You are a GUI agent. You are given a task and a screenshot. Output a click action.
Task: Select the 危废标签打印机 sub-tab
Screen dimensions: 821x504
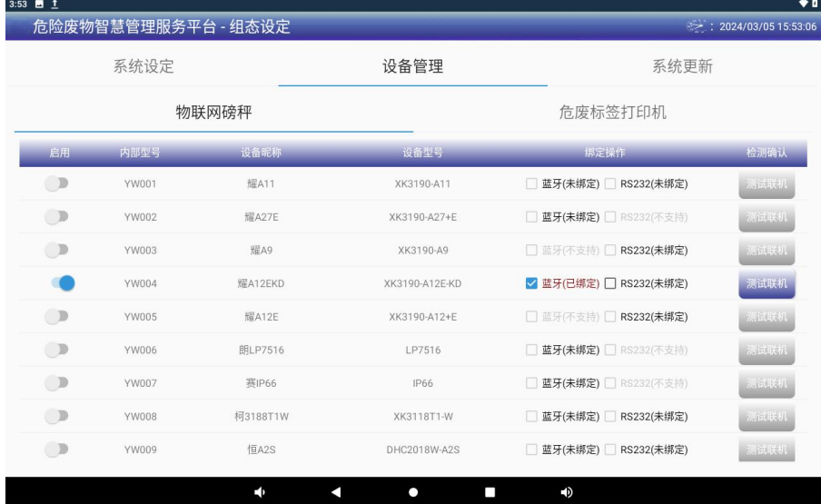point(612,113)
